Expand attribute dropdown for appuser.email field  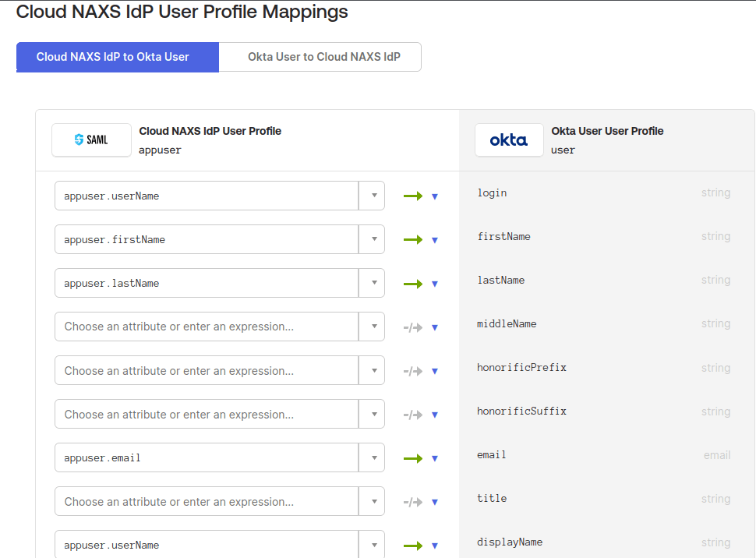pyautogui.click(x=372, y=457)
